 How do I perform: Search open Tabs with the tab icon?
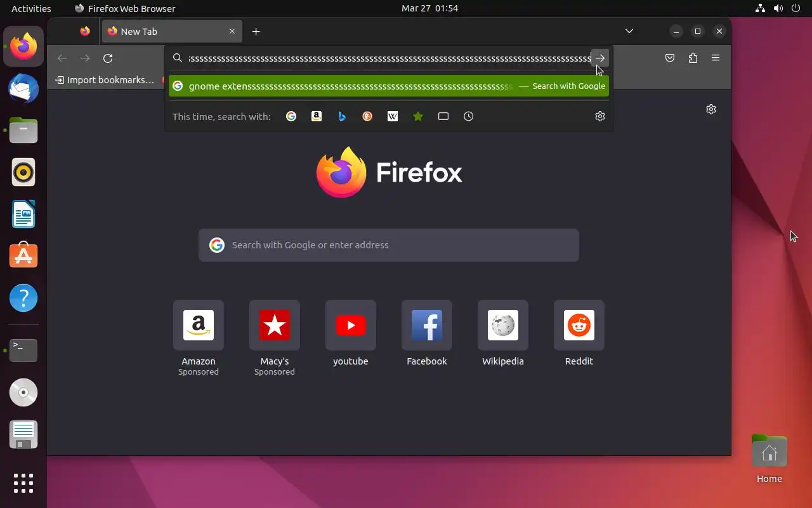[x=443, y=116]
